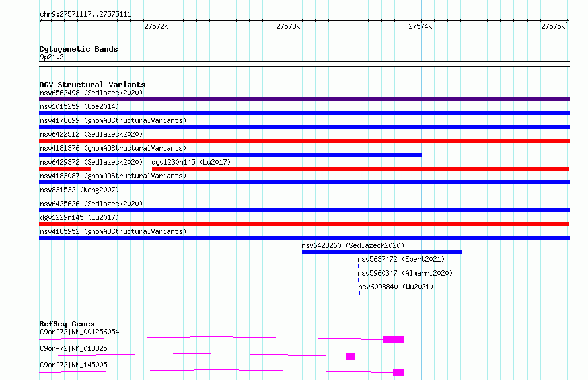Select the blue nsv4183087 variant bar
This screenshot has width=588, height=380.
(x=304, y=182)
